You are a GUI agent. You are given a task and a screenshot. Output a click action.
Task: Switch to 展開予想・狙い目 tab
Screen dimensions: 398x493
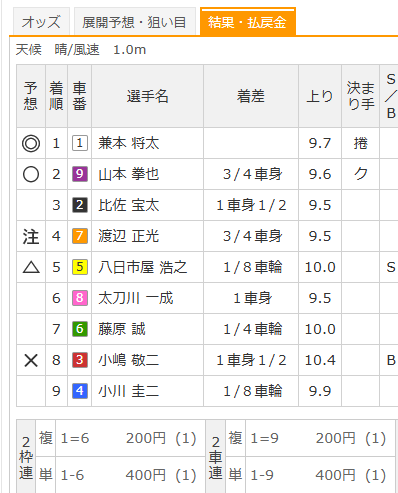click(134, 22)
